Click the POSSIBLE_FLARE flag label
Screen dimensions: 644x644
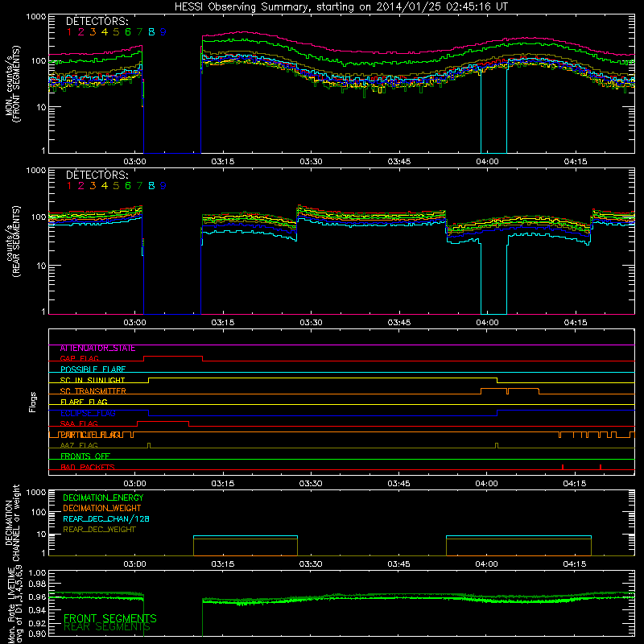click(93, 369)
